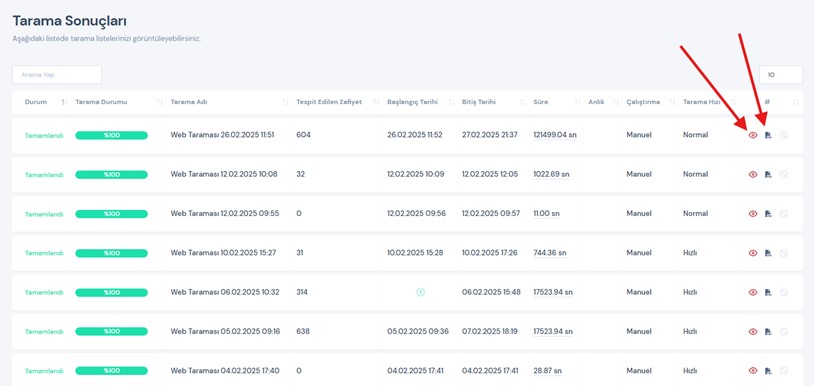This screenshot has width=814, height=386.
Task: Click the duration 28.87 sn
Action: 547,370
